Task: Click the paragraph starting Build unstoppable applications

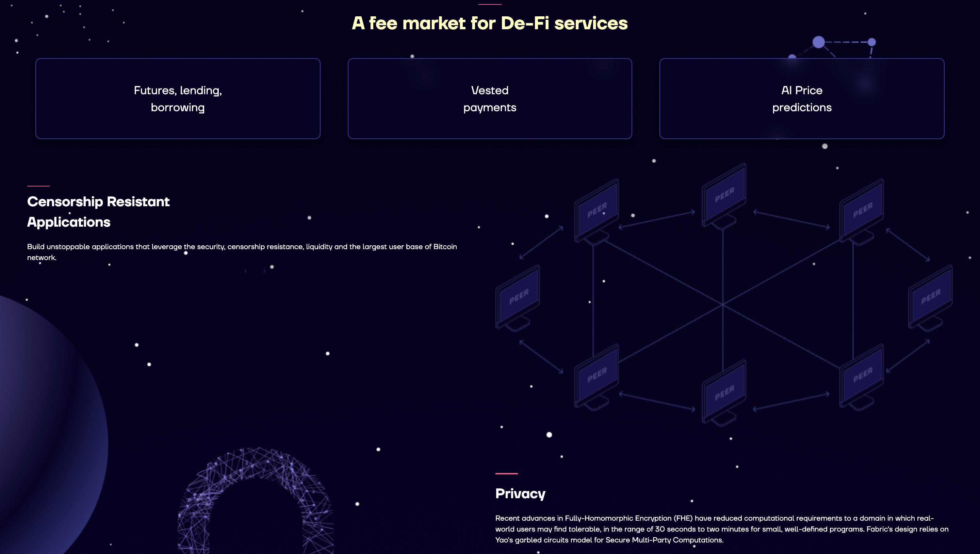Action: (242, 252)
